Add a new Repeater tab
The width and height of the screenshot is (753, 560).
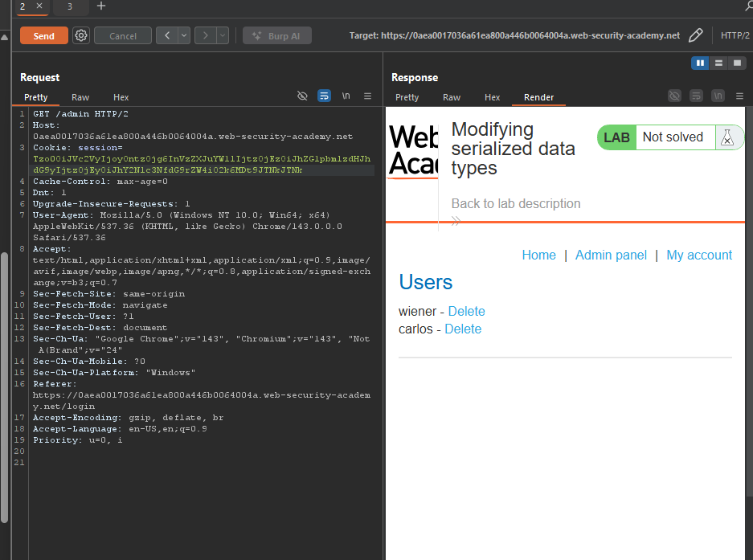100,6
